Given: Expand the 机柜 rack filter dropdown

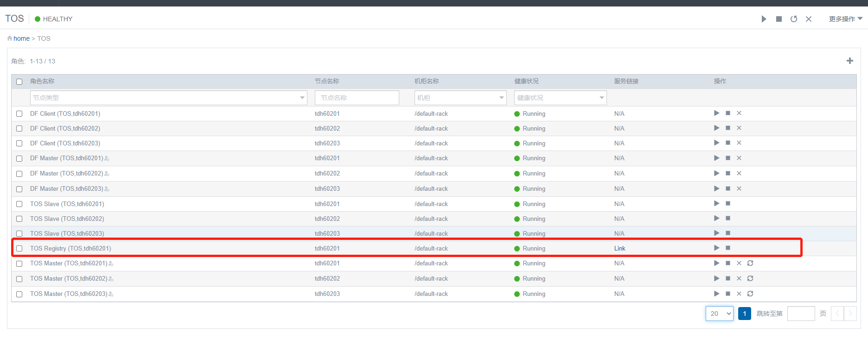Looking at the screenshot, I should coord(460,98).
